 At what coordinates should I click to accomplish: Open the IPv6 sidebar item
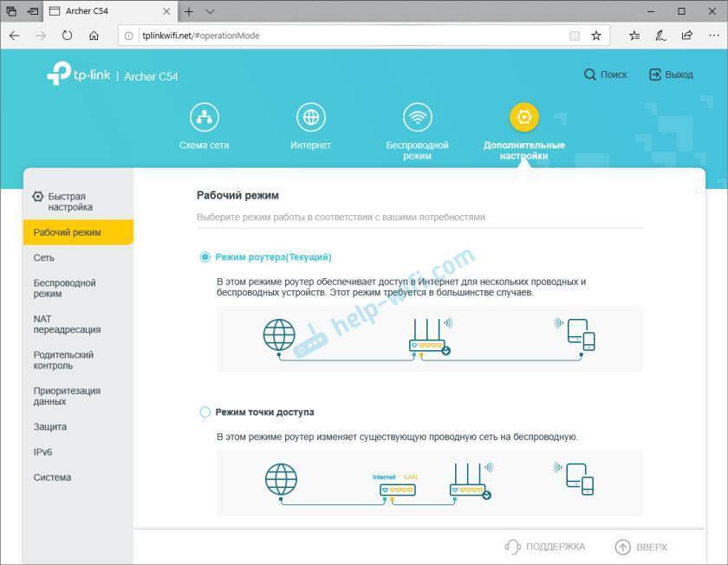79,452
